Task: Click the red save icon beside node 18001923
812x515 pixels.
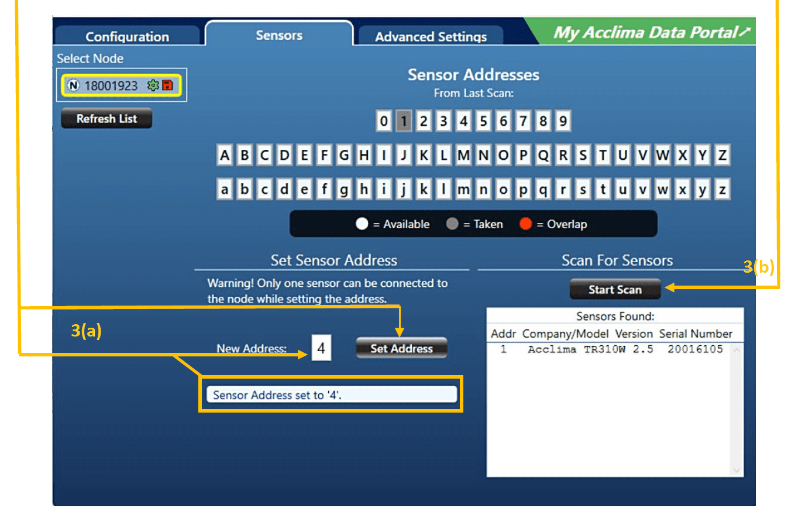Action: pos(166,85)
